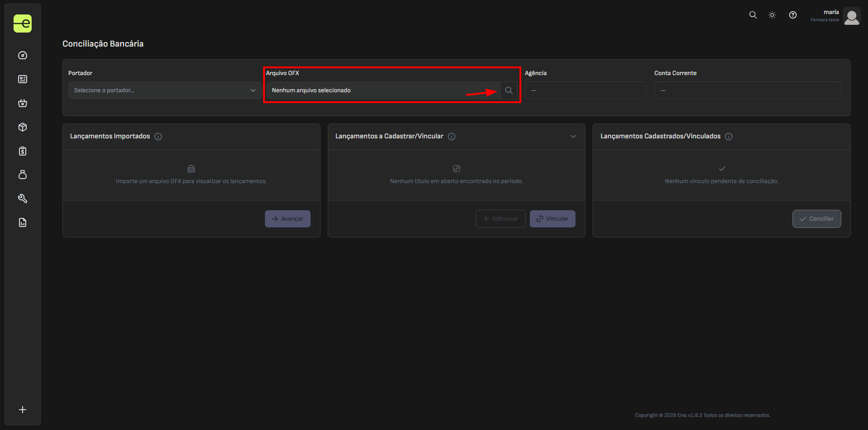The image size is (868, 430).
Task: Click the Avançar button
Action: [288, 219]
